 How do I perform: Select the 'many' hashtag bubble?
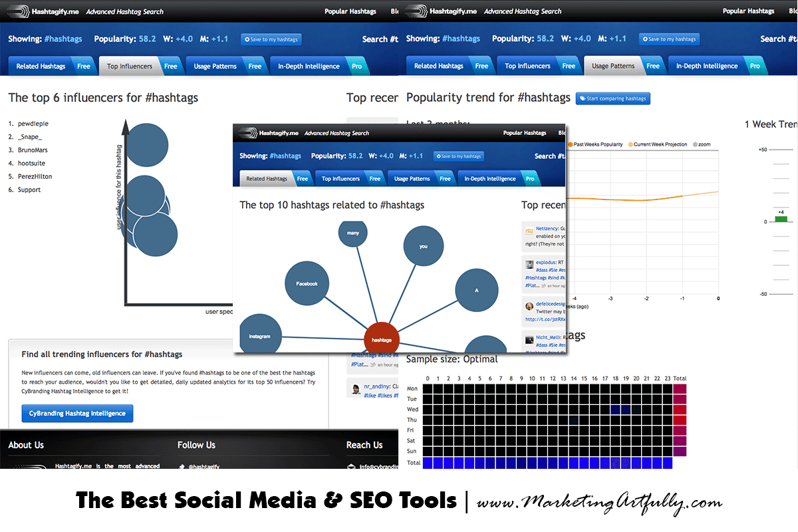pos(353,233)
